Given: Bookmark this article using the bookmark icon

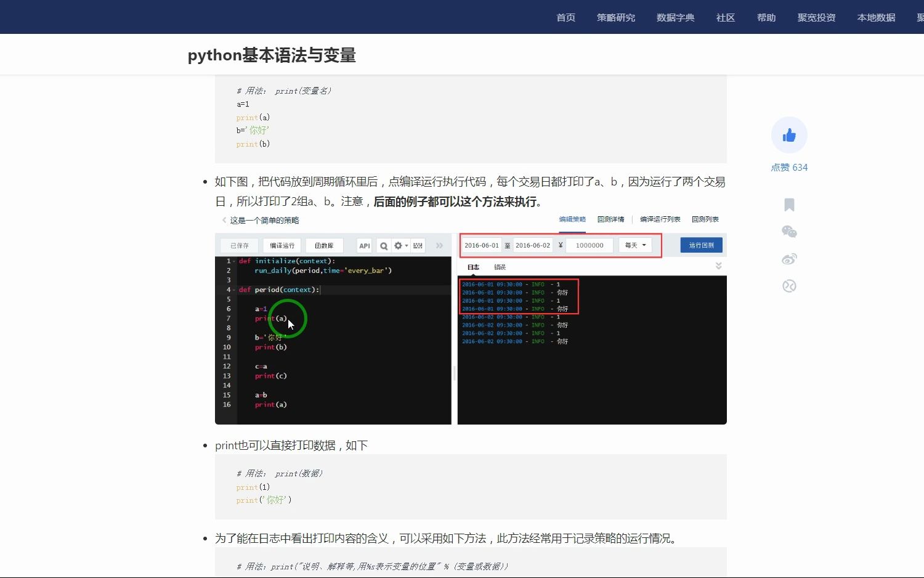Looking at the screenshot, I should (789, 205).
